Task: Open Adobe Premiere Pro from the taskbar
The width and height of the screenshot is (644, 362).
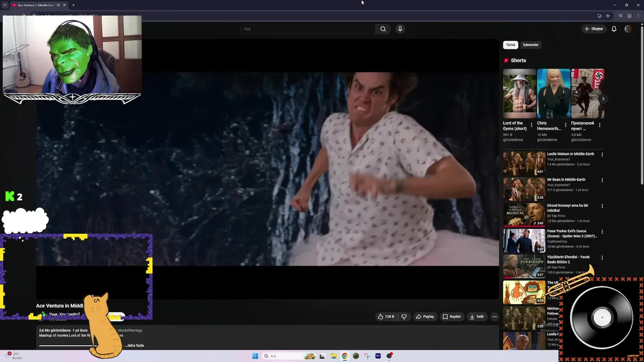Action: click(x=378, y=356)
